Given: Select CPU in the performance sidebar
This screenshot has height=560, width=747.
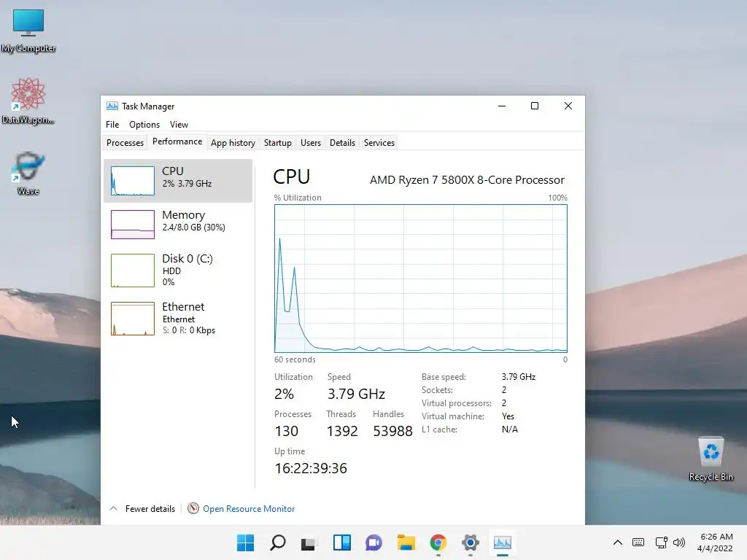Looking at the screenshot, I should click(x=178, y=181).
